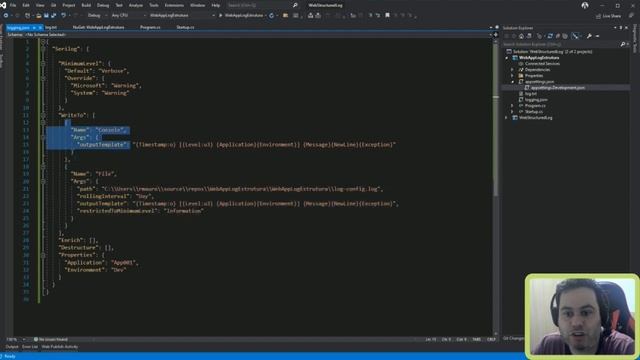
Task: Click the Schema selection dropdown field
Action: coord(248,35)
